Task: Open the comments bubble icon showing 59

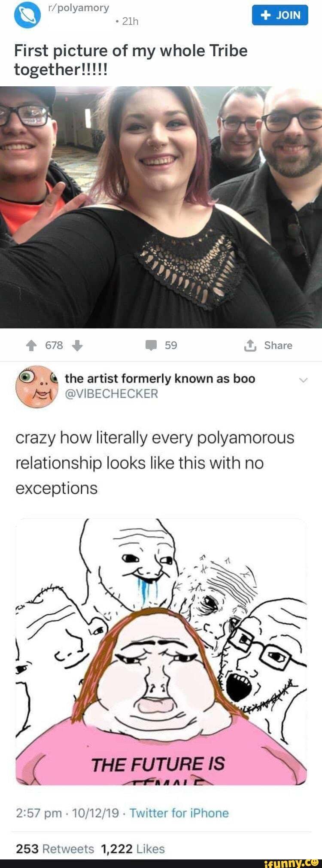Action: click(x=151, y=346)
